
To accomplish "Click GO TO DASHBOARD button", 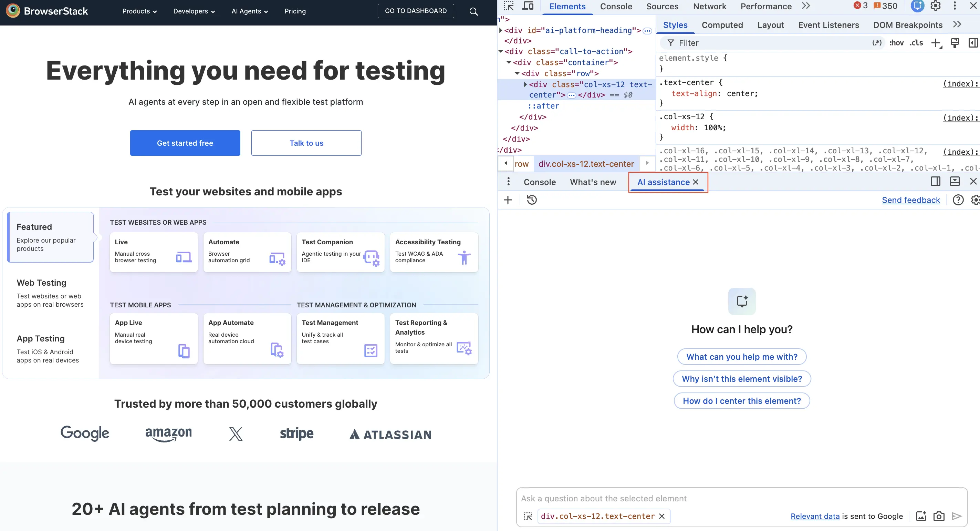I will [x=415, y=11].
